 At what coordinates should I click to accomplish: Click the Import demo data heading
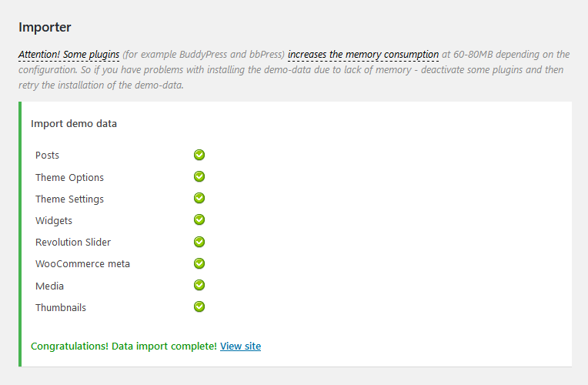pos(74,123)
